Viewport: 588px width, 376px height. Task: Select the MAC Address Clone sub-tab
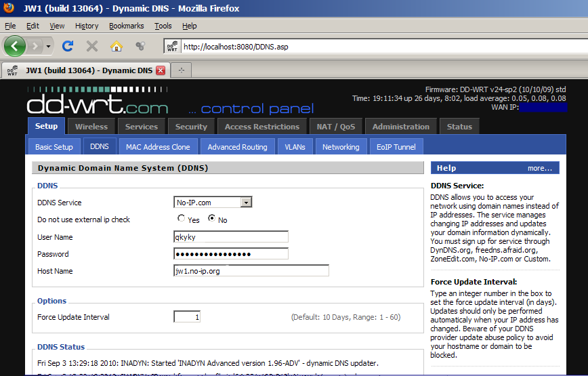(x=158, y=147)
